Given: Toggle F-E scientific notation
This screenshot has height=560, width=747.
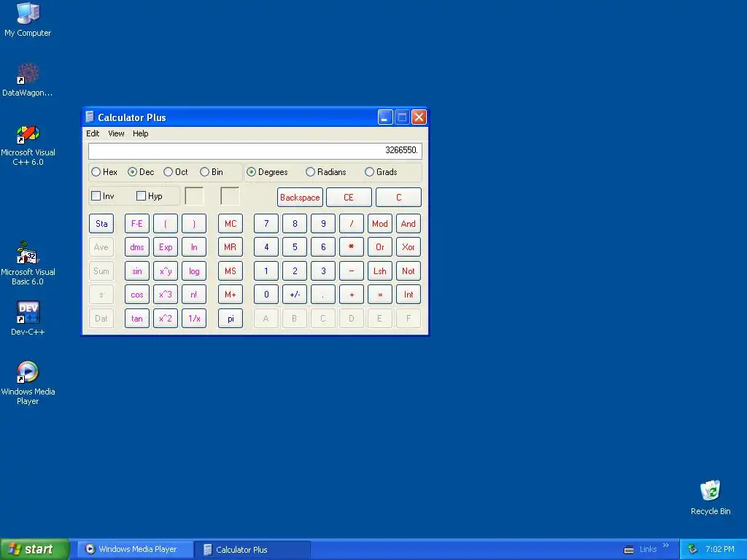Looking at the screenshot, I should coord(136,223).
